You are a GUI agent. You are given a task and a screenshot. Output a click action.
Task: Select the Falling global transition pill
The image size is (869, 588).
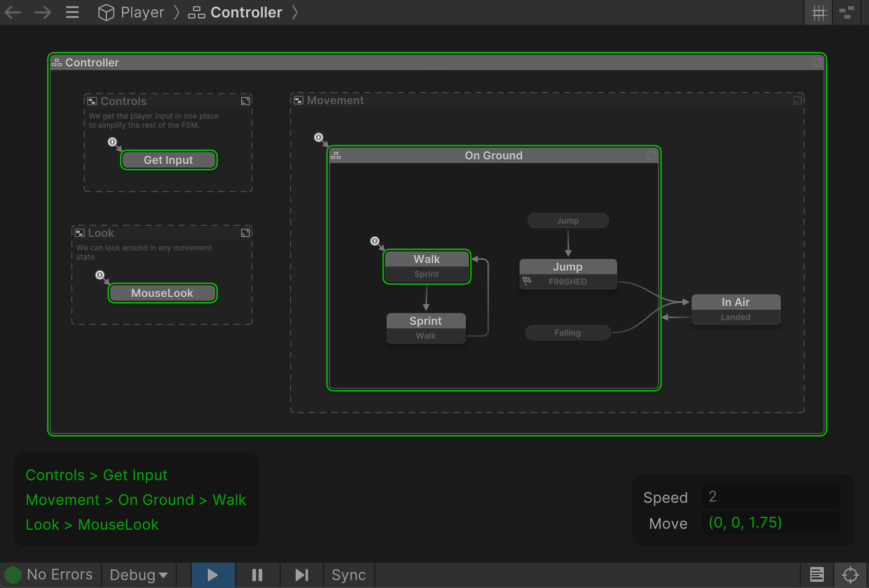point(568,333)
